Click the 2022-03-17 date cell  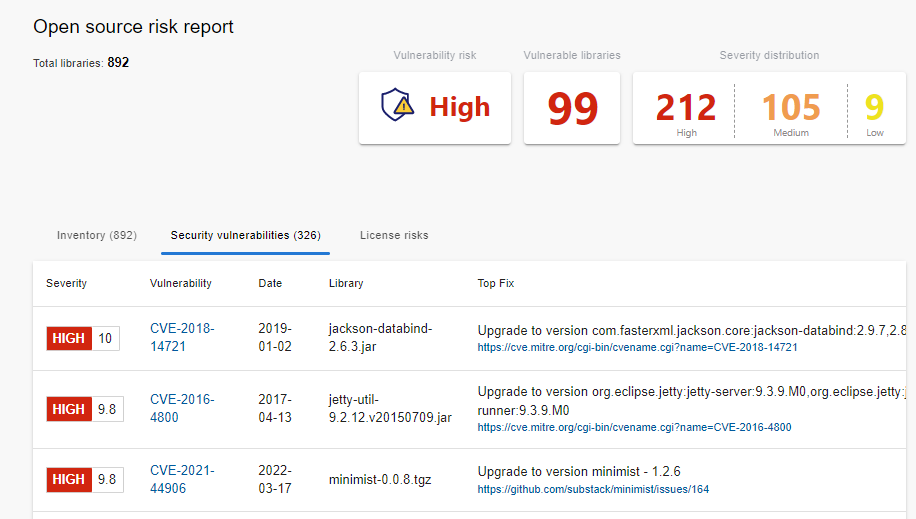275,479
